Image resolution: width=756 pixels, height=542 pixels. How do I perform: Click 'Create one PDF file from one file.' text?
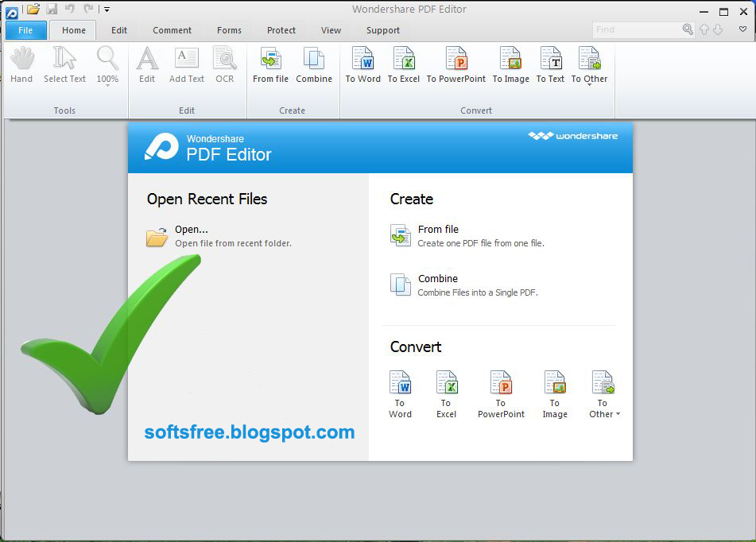481,243
